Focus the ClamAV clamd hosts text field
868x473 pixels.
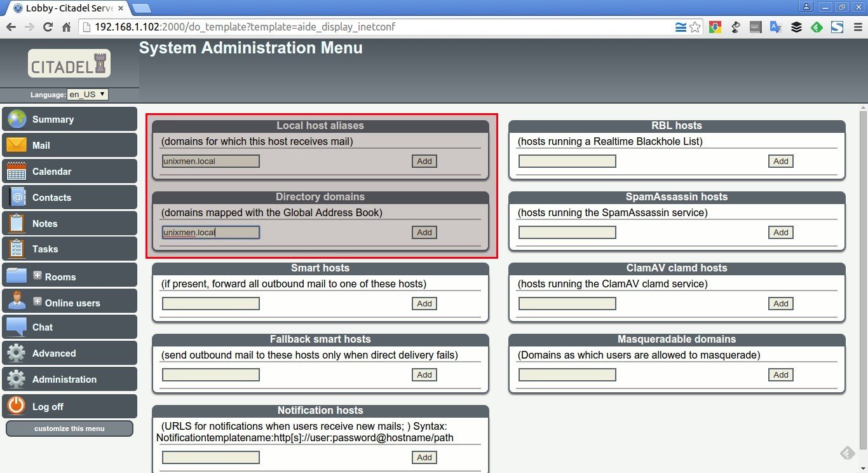tap(567, 303)
